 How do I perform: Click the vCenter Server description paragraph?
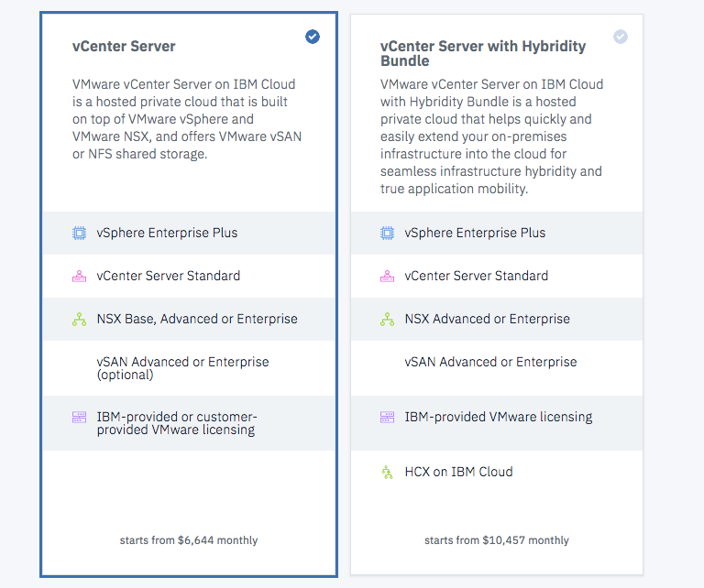(x=187, y=119)
